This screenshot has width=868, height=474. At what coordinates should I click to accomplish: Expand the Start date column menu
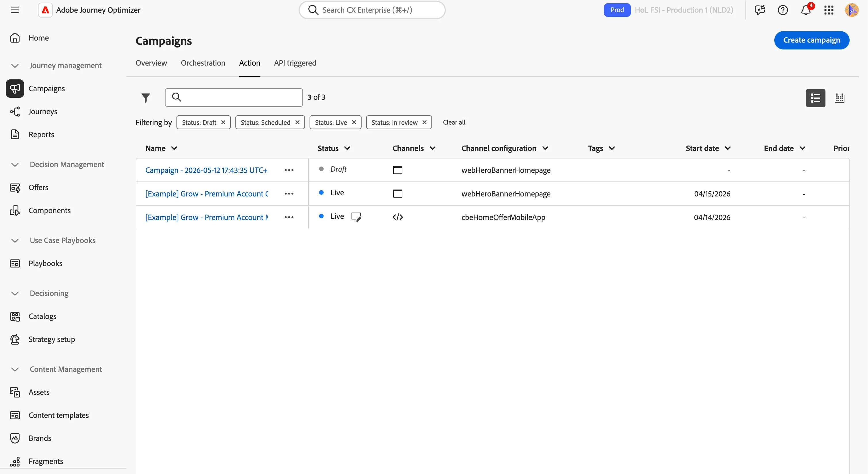728,148
